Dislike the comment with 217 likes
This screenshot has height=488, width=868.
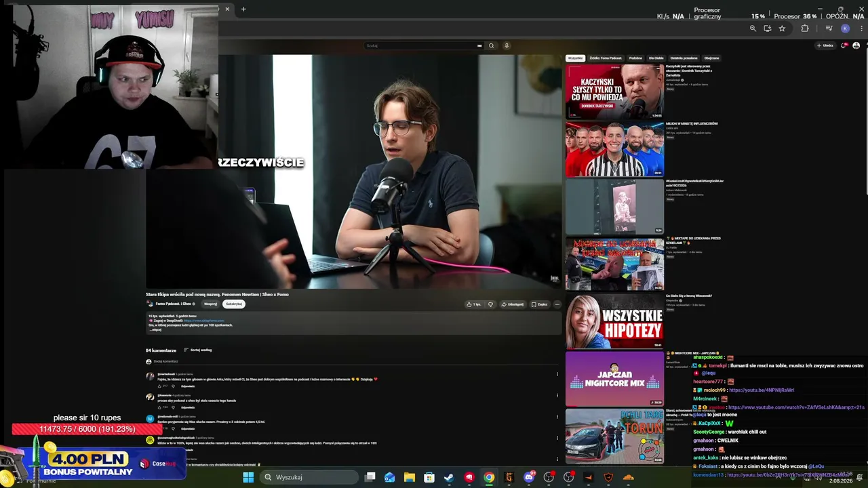pos(174,386)
